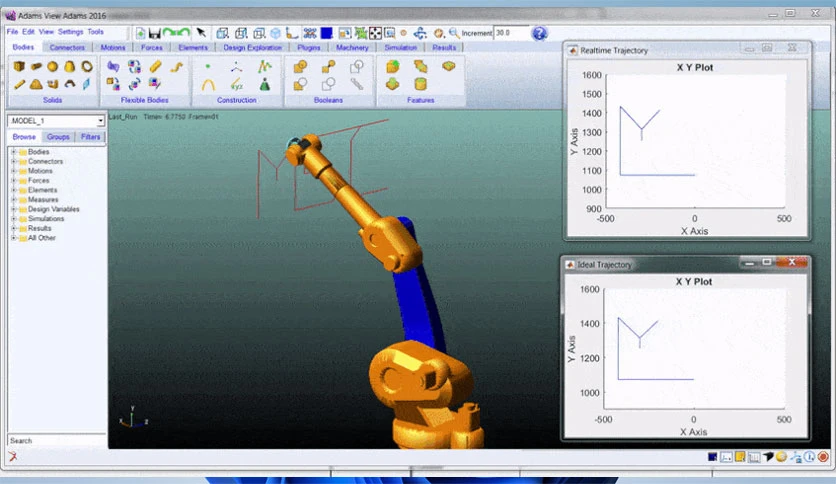The height and width of the screenshot is (484, 836).
Task: Select the Polyline construction tool
Action: 264,66
